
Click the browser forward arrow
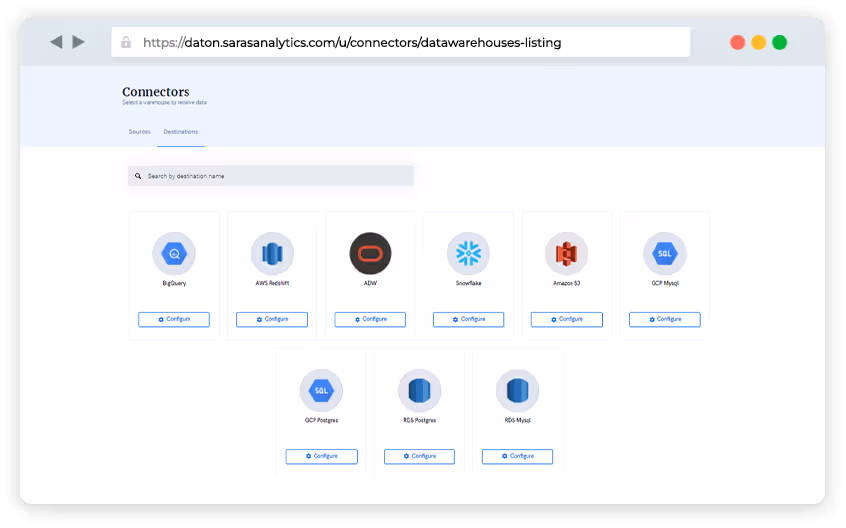pyautogui.click(x=79, y=42)
